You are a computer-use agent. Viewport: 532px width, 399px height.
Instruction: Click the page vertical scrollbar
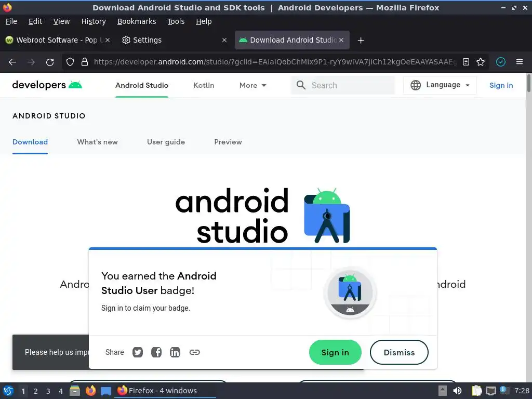tap(529, 83)
